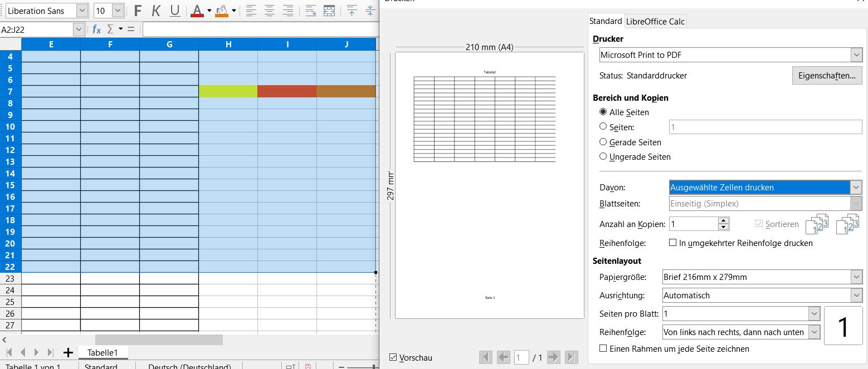
Task: Toggle bold formatting (F icon)
Action: click(x=138, y=11)
